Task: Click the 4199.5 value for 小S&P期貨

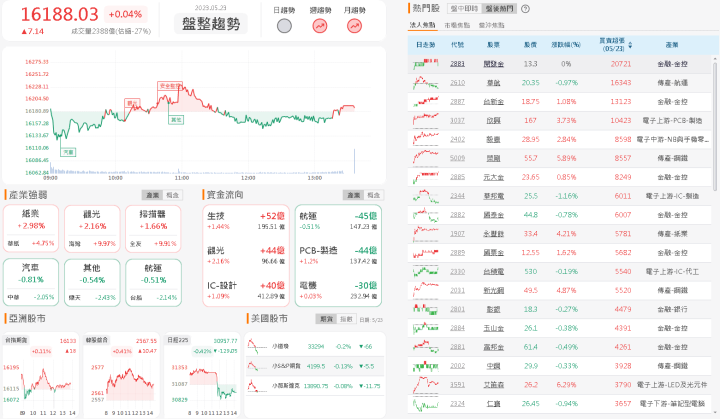Action: tap(316, 367)
